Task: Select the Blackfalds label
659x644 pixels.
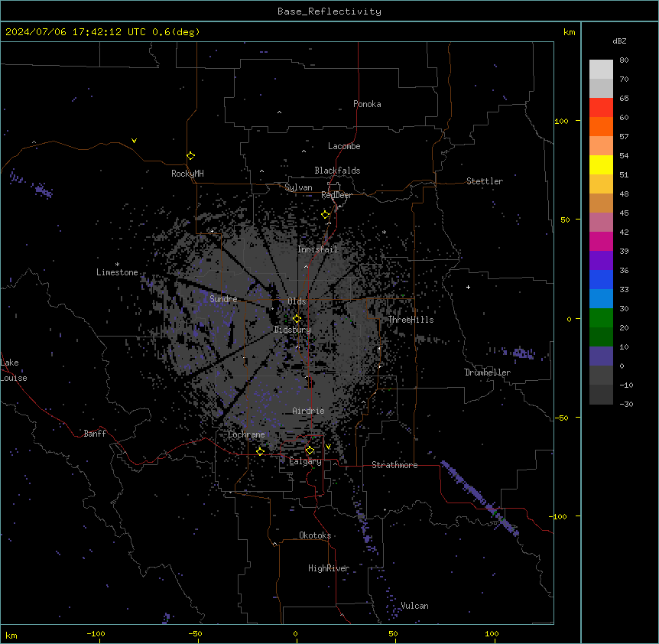Action: tap(337, 171)
